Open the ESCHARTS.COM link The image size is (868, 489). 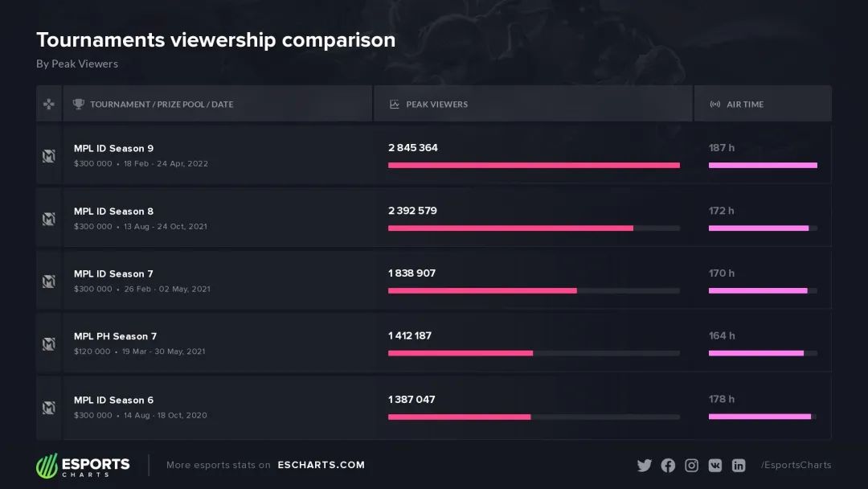point(321,465)
